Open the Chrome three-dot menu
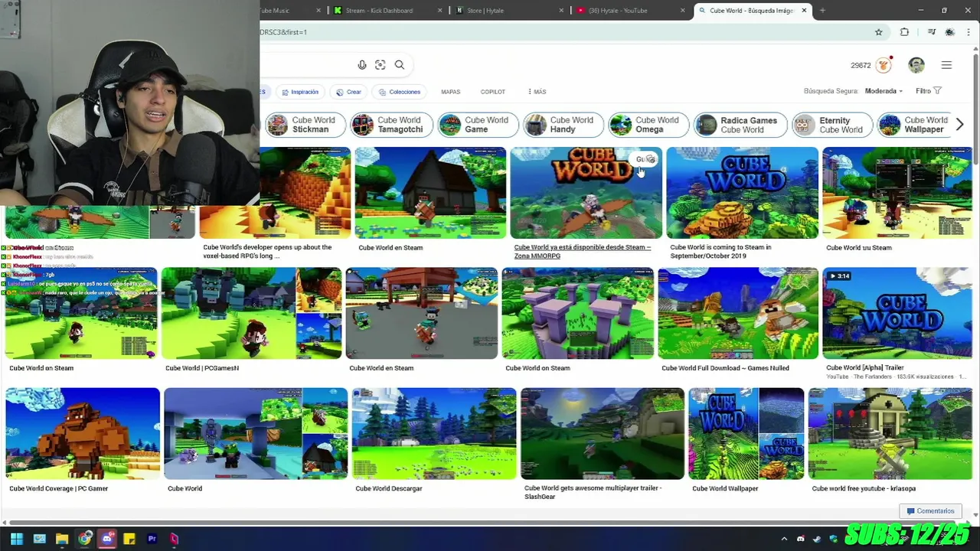The width and height of the screenshot is (980, 551). point(968,32)
